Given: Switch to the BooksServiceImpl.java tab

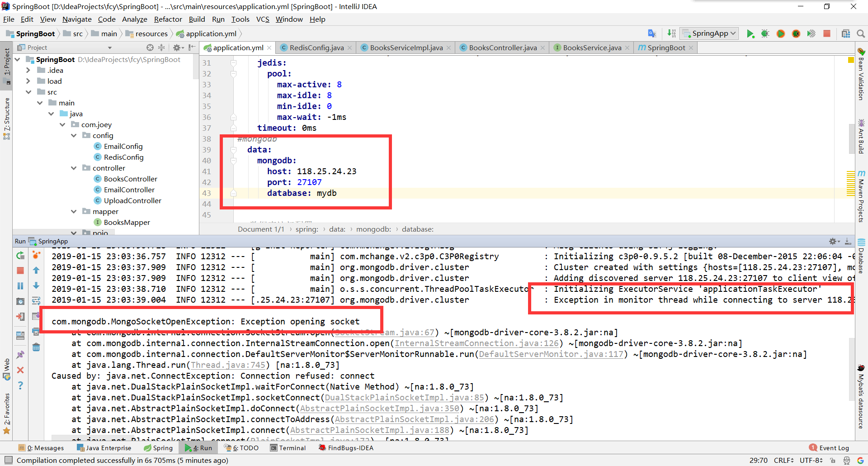Looking at the screenshot, I should coord(406,48).
